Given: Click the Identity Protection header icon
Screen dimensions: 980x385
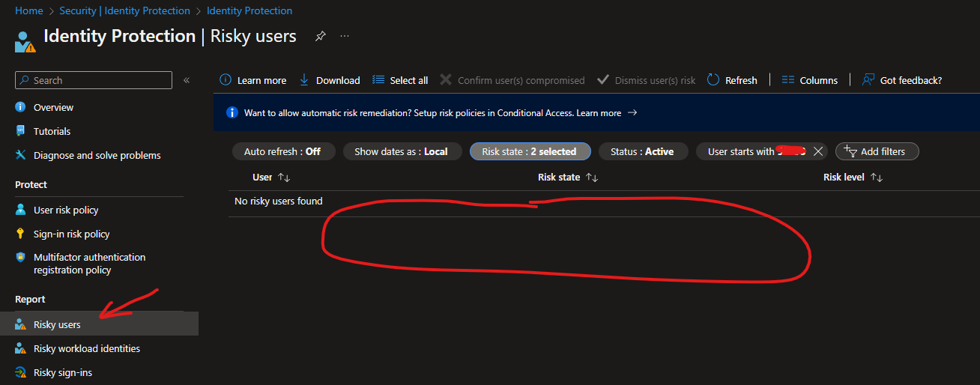Looking at the screenshot, I should coord(25,41).
